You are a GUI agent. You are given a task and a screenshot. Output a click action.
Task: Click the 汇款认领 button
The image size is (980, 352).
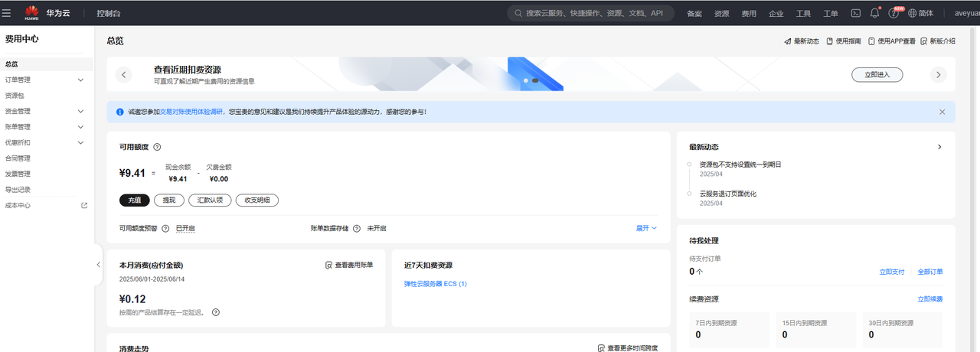(210, 200)
